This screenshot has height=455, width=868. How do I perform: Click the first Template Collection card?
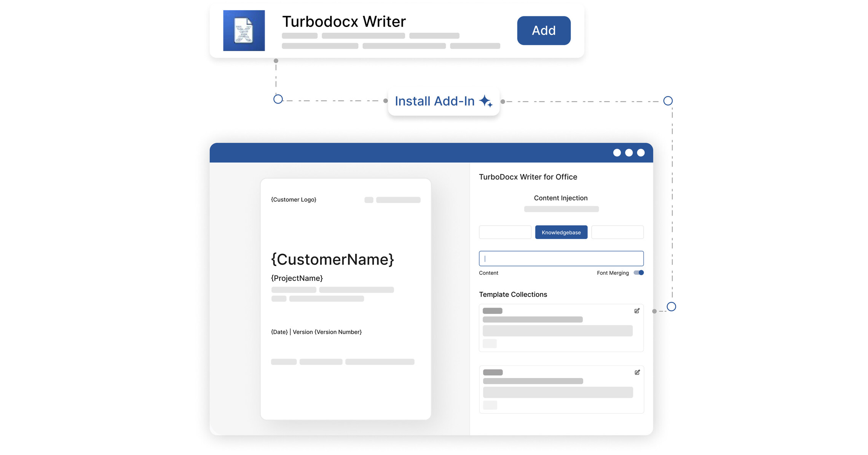(x=561, y=328)
